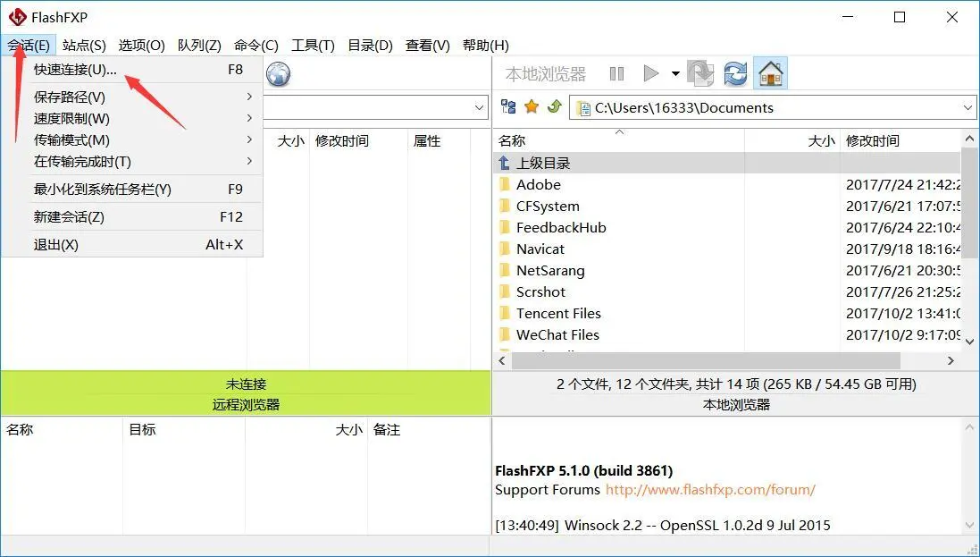Click remote pane 属性 column header
Screen dimensions: 980x557
[439, 141]
